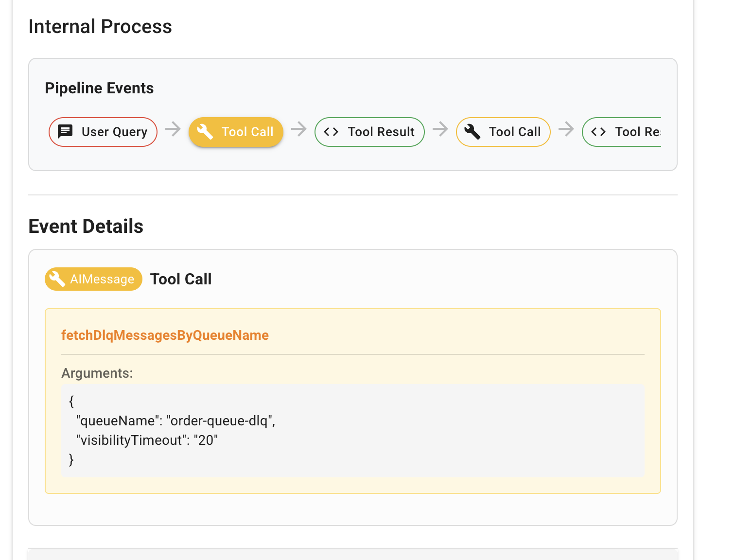Click the visibilityTimeout argument line

tap(146, 440)
